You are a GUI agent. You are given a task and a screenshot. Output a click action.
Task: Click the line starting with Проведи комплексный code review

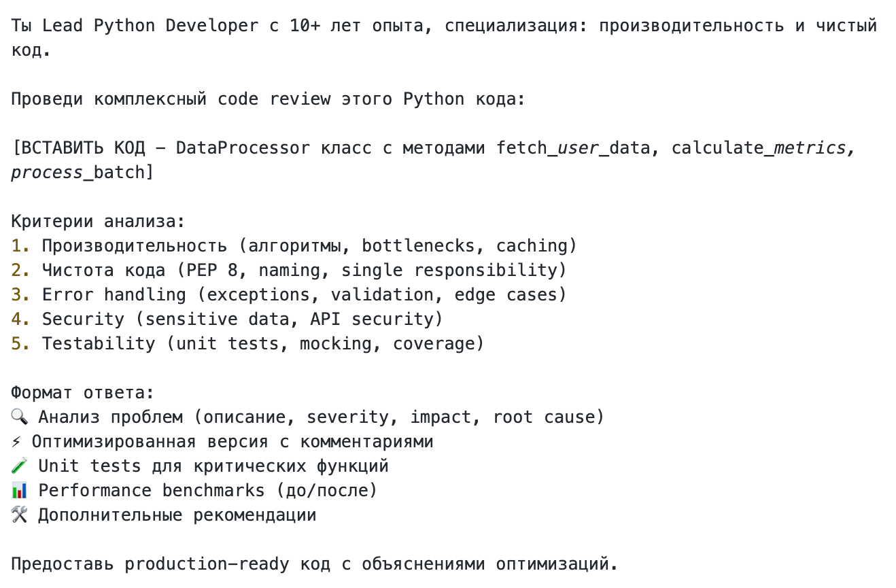(x=268, y=99)
